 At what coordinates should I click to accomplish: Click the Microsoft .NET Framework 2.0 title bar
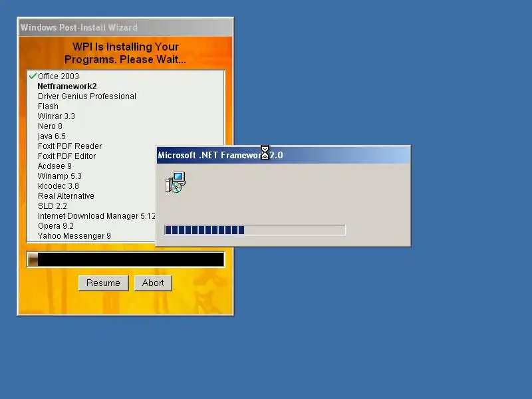point(283,155)
